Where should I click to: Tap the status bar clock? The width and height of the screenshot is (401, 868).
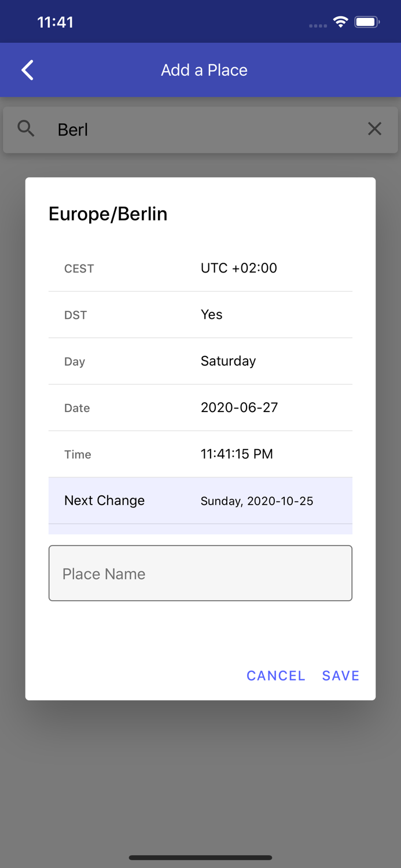coord(56,22)
